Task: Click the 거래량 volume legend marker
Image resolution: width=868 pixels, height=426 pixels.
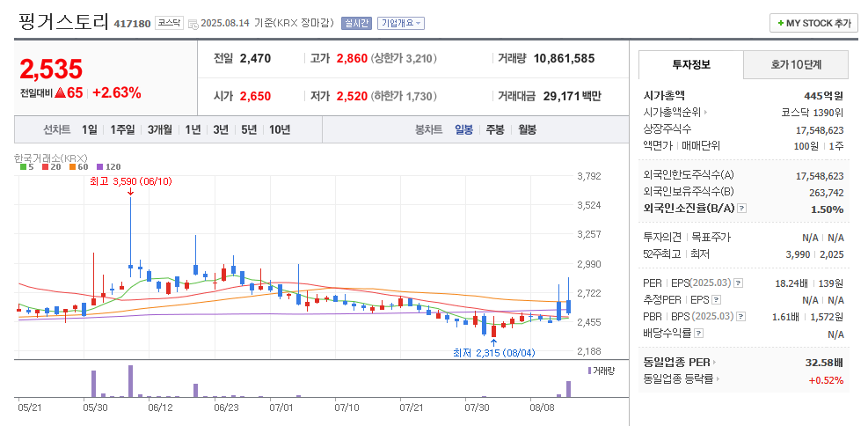Action: (x=589, y=370)
